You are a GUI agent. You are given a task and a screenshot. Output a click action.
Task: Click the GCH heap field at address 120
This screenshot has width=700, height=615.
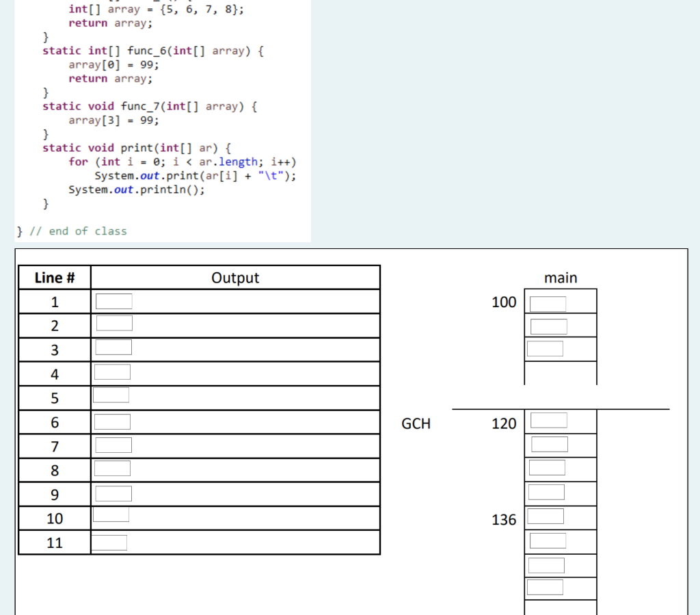pos(549,421)
